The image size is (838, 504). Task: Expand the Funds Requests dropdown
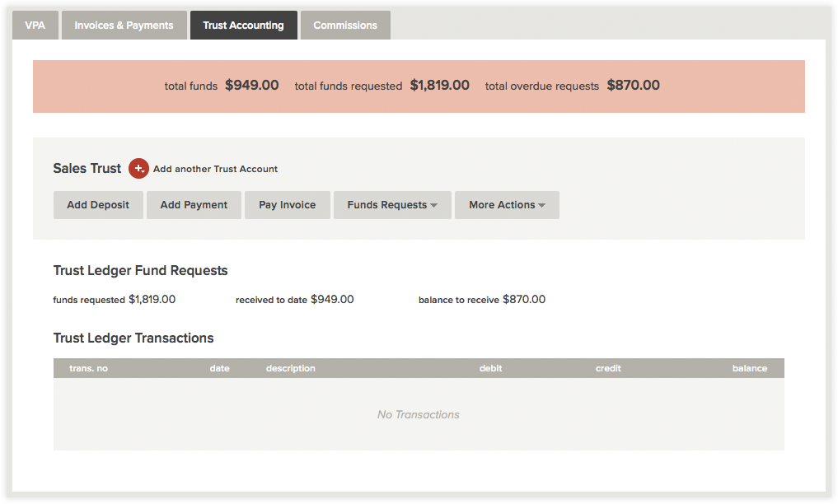pyautogui.click(x=392, y=205)
